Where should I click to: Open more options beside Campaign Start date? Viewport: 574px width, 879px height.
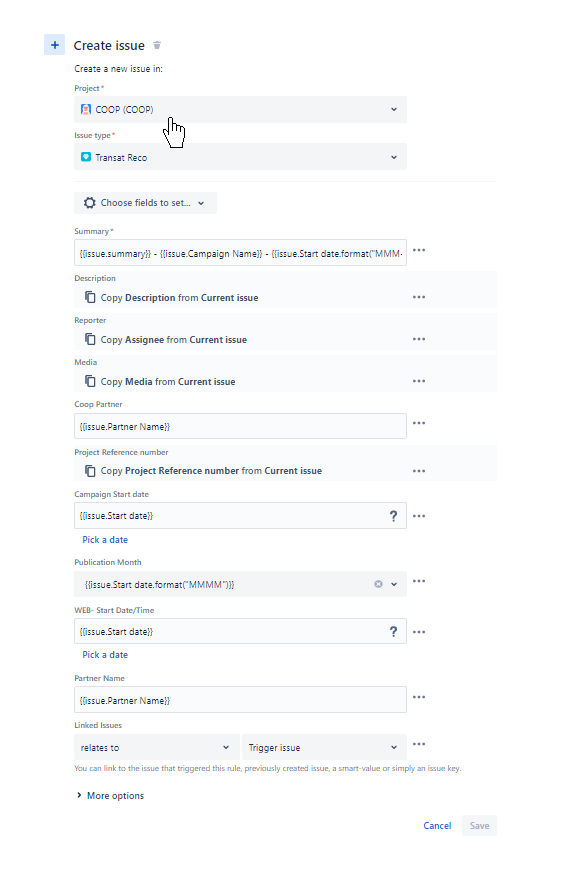click(419, 516)
